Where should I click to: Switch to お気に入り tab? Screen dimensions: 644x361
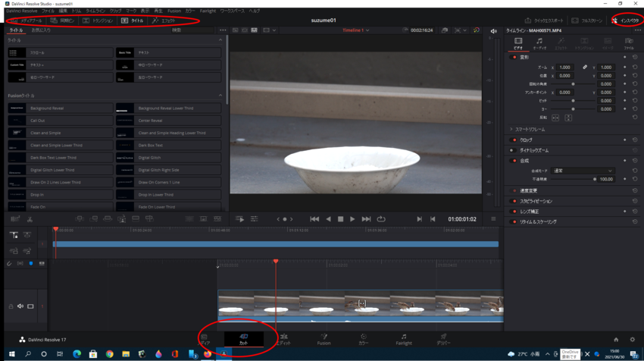coord(41,30)
